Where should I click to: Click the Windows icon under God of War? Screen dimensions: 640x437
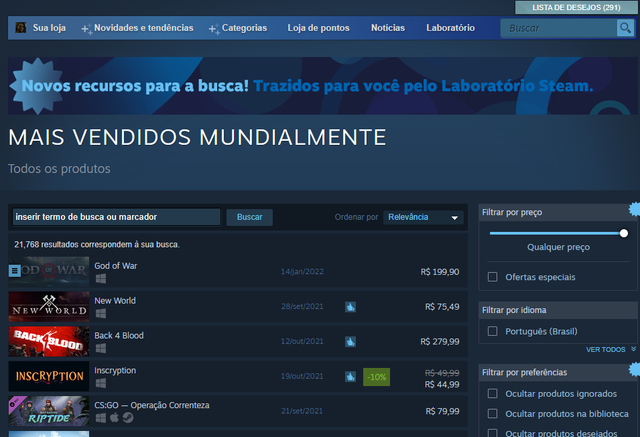[101, 279]
